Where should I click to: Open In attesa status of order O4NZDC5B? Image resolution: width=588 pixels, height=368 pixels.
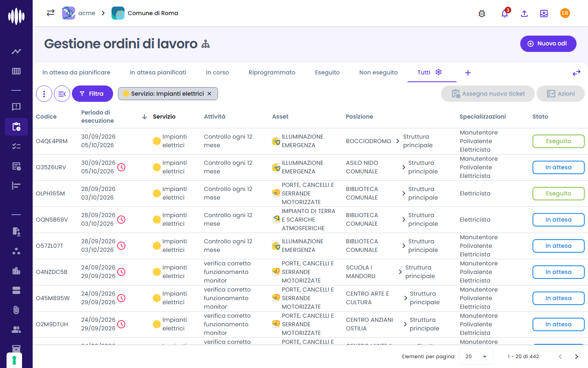[558, 272]
